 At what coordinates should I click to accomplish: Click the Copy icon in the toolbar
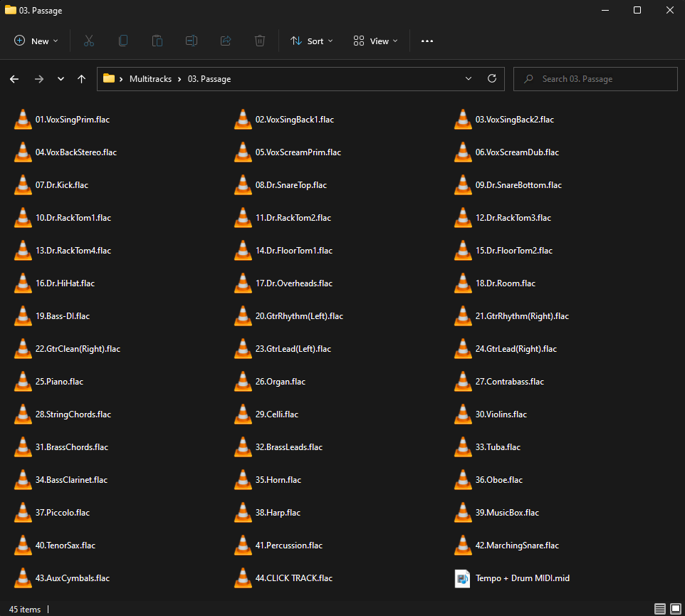[x=122, y=41]
